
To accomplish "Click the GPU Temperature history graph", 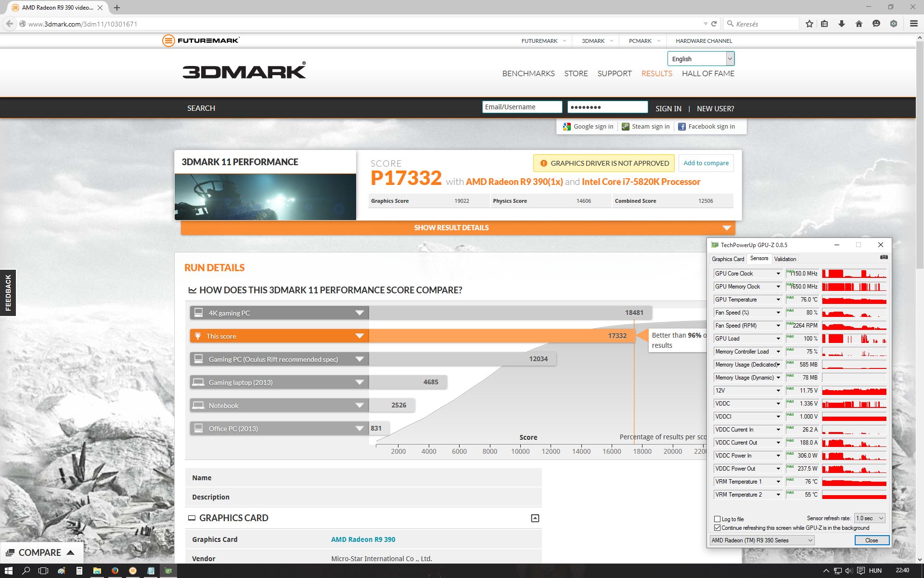I will point(854,300).
